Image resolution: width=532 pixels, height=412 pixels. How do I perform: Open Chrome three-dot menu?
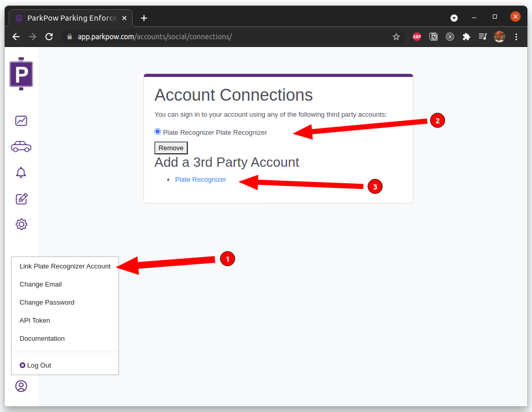(x=516, y=37)
